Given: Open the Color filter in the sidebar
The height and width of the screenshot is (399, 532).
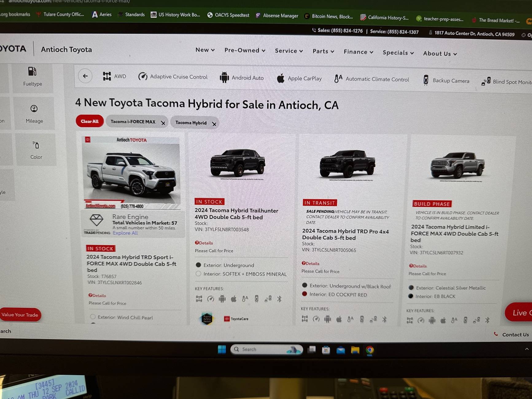Looking at the screenshot, I should pos(36,150).
